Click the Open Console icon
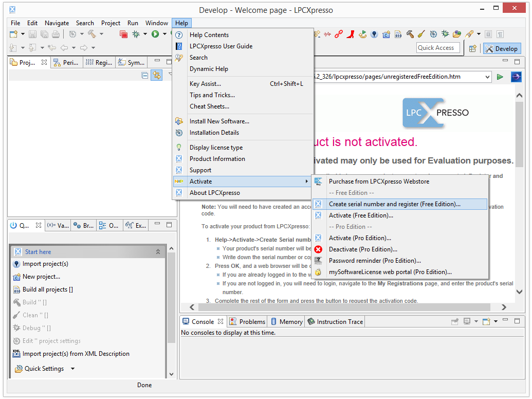The width and height of the screenshot is (532, 399). pyautogui.click(x=487, y=321)
